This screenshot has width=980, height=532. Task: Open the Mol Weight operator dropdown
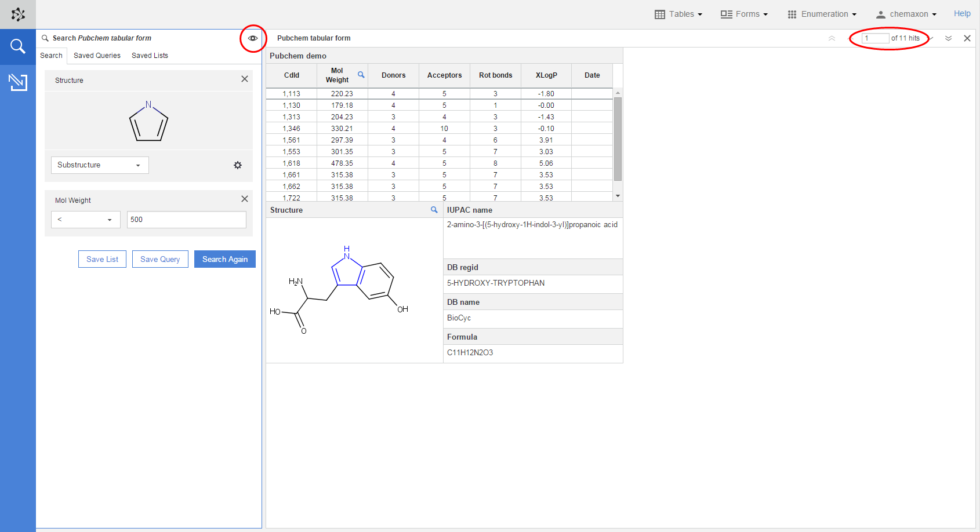click(85, 220)
